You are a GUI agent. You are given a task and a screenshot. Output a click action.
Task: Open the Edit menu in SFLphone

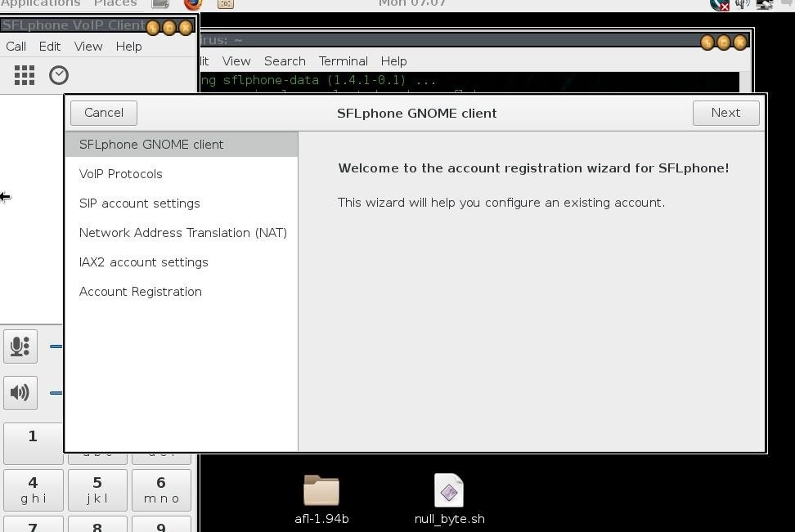[x=50, y=47]
